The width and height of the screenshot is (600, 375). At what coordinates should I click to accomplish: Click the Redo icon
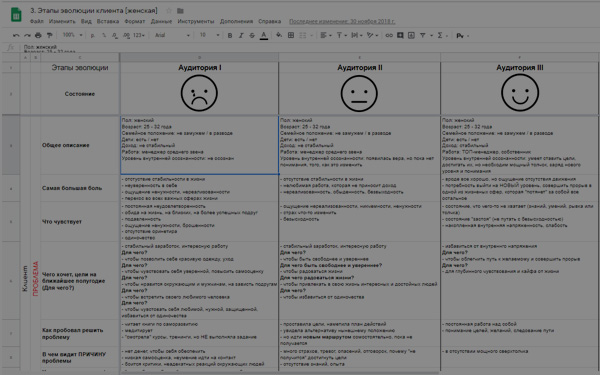point(27,35)
